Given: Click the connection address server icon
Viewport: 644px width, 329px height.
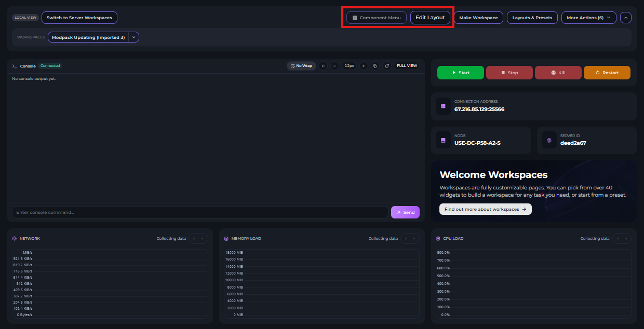Looking at the screenshot, I should [x=443, y=106].
